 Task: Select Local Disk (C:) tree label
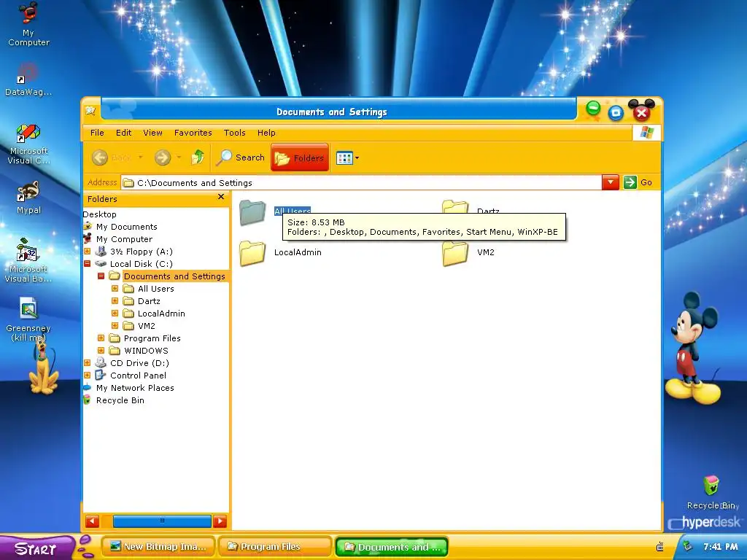[x=142, y=264]
